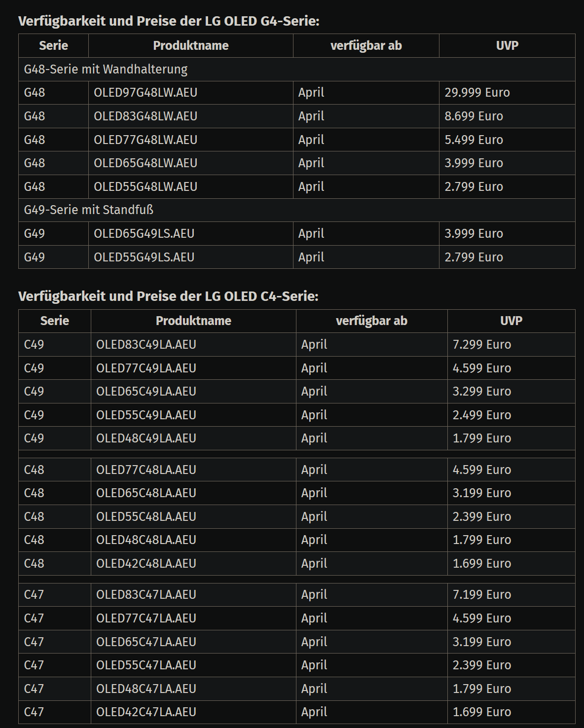The image size is (584, 728).
Task: Select the 29.999 Euro price cell
Action: 507,93
